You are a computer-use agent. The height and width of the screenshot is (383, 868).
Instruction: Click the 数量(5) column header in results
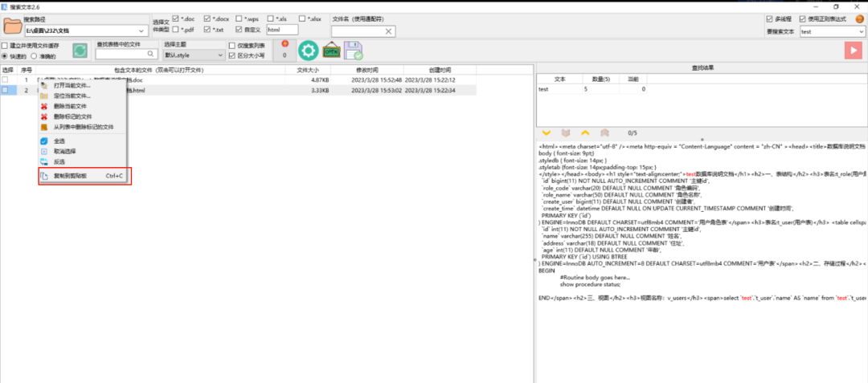(601, 79)
